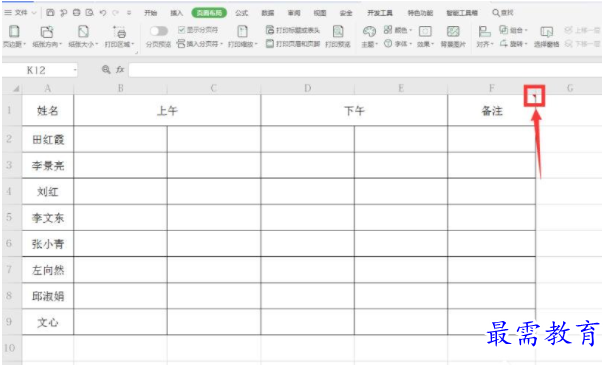608x365 pixels.
Task: Click into the formula bar input
Action: click(365, 70)
